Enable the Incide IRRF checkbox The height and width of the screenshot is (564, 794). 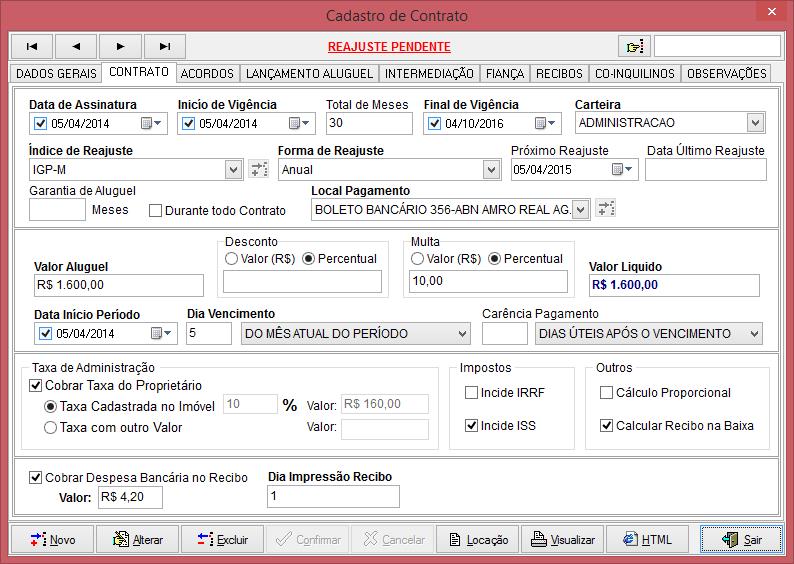(472, 393)
